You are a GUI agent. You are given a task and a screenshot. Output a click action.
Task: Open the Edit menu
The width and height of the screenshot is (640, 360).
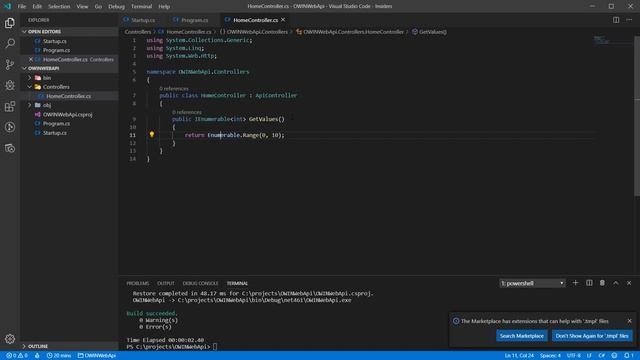37,6
